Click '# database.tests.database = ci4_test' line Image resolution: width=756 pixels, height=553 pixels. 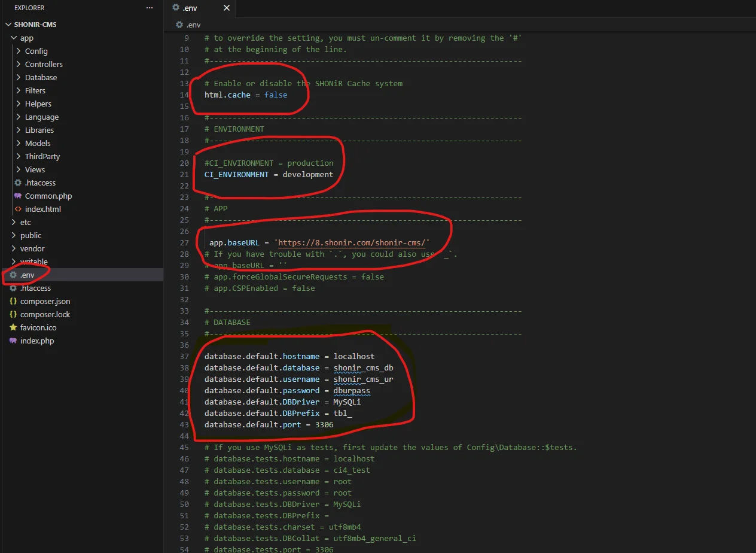(287, 470)
